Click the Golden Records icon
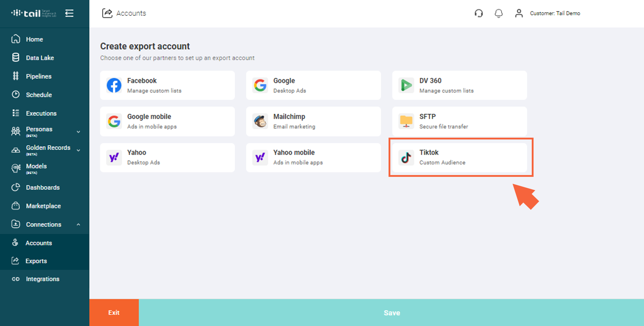This screenshot has height=326, width=644. tap(16, 150)
